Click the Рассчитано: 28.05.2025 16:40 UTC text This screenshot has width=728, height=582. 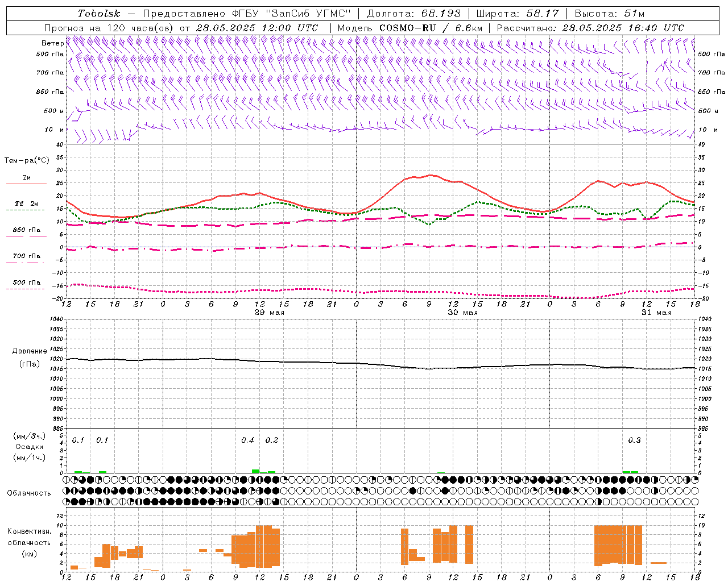click(590, 28)
